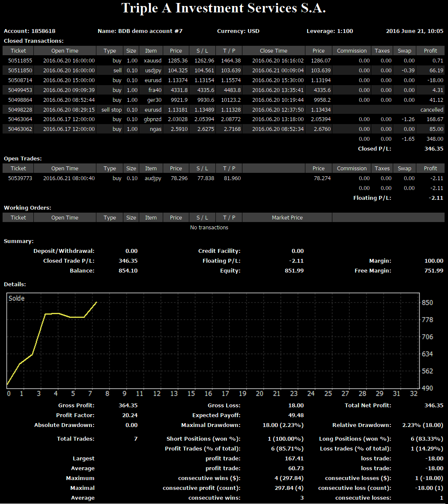Screen dimensions: 448x504
Task: Click open trade ticket 50539773
Action: coord(20,178)
